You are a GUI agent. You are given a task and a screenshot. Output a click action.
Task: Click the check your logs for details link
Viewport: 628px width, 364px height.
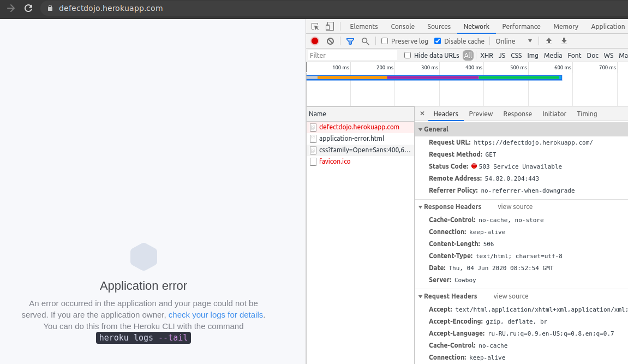coord(215,315)
